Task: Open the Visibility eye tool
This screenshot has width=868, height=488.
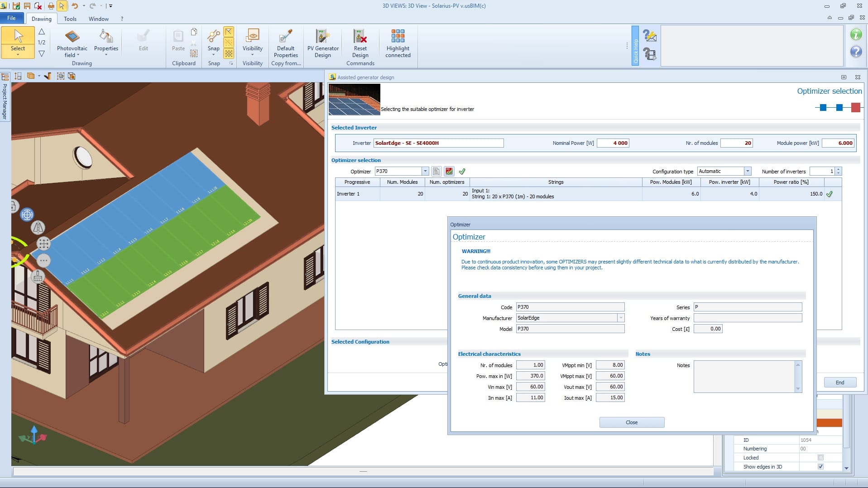Action: click(x=252, y=36)
